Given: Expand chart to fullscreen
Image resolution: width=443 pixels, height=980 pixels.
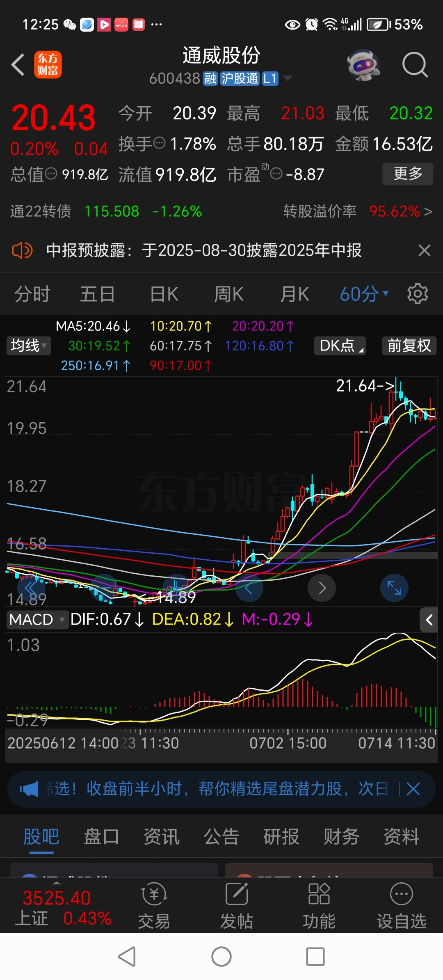Looking at the screenshot, I should coord(394,588).
